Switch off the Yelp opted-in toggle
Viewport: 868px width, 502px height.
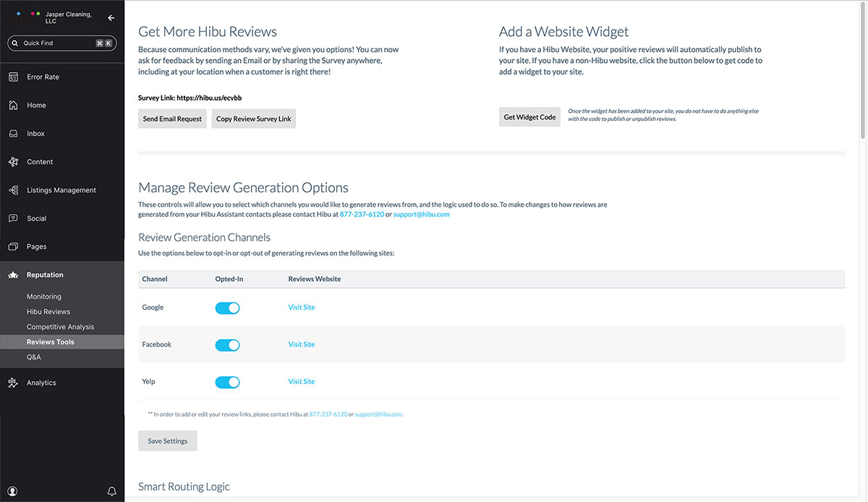tap(227, 382)
